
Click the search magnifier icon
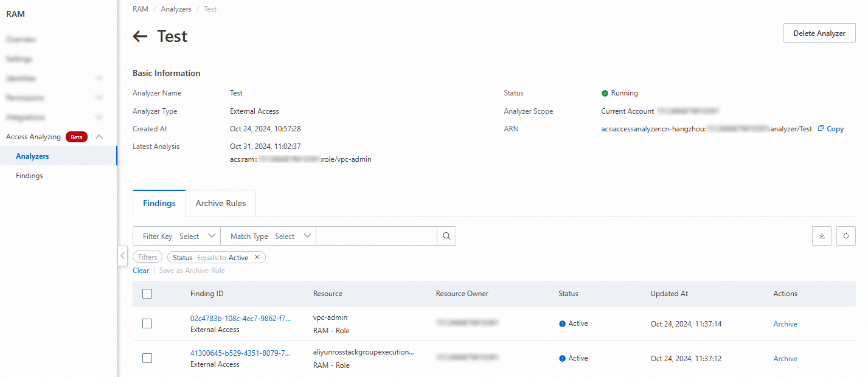coord(446,236)
